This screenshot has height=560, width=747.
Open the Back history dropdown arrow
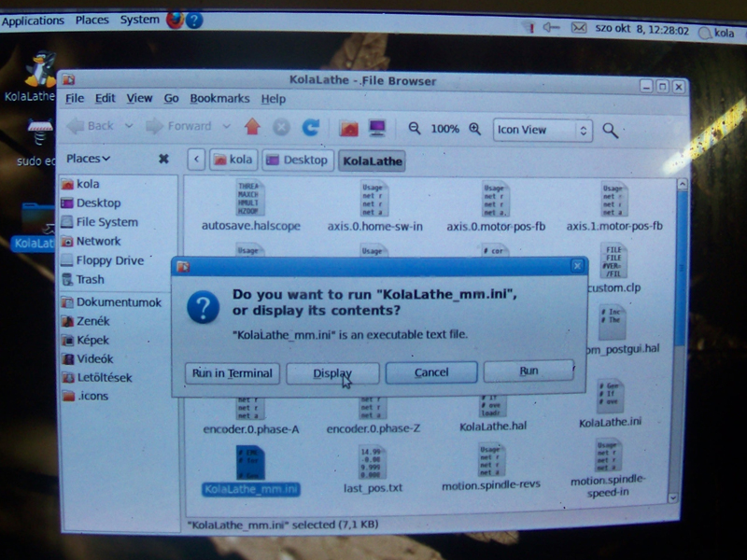tap(129, 126)
